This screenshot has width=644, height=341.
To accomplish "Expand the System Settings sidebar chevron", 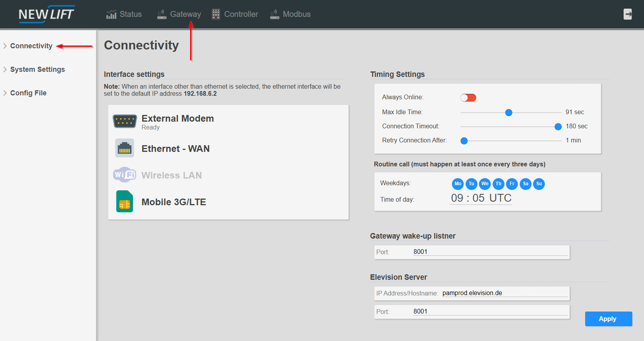I will coord(5,69).
